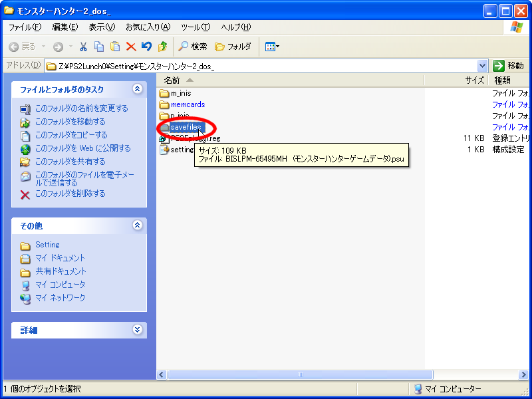Click the horizontal scrollbar thumb
This screenshot has height=399, width=532.
301,374
